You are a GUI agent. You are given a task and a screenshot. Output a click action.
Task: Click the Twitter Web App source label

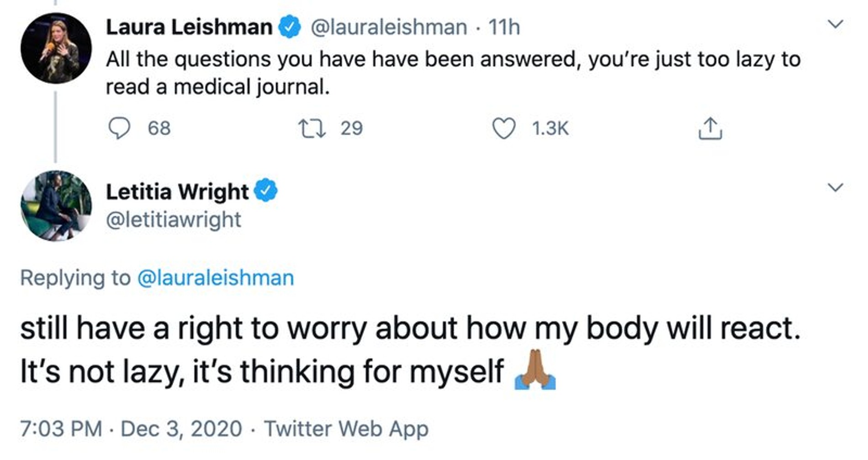click(x=346, y=428)
